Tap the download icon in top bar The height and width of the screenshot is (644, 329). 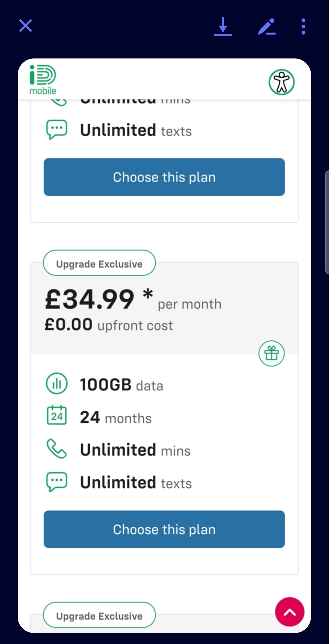[x=223, y=26]
